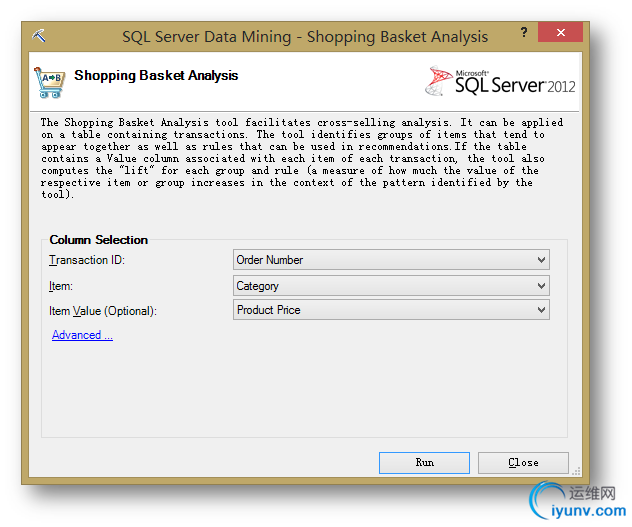Click the shopping cart A→B icon
Image resolution: width=632 pixels, height=527 pixels.
click(x=50, y=83)
